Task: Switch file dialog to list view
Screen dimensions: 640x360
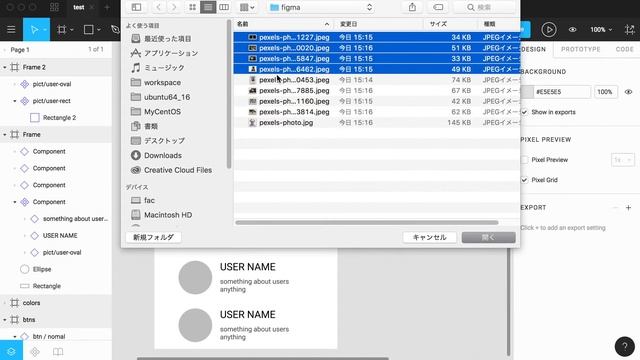Action: tap(208, 7)
